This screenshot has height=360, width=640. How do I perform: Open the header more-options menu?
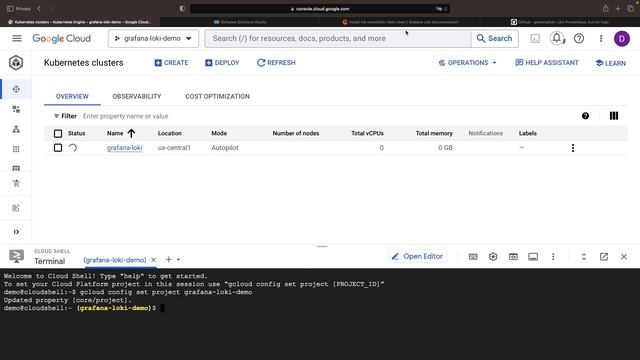601,38
